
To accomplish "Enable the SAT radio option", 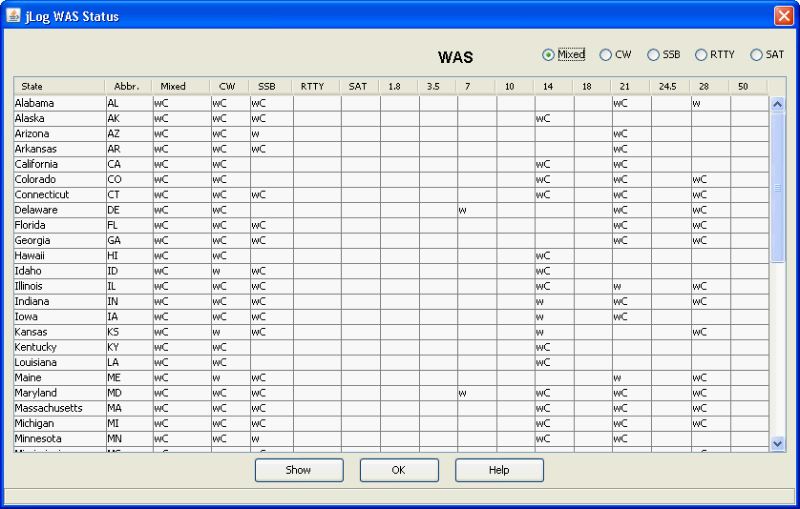I will coord(756,55).
